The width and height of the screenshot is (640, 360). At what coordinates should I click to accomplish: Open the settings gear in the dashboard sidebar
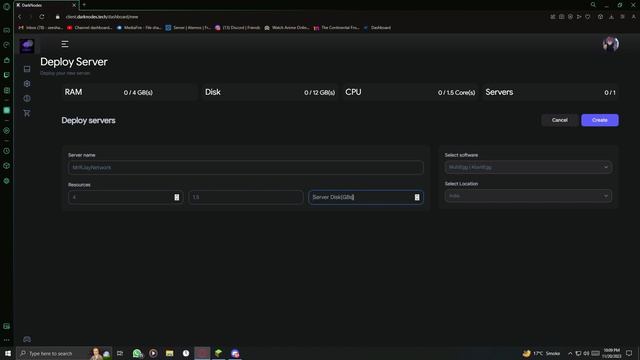[x=27, y=84]
